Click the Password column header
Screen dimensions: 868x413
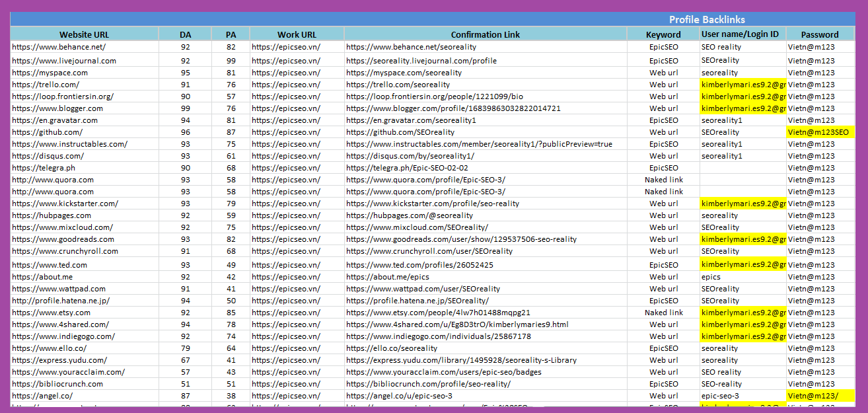pos(820,34)
